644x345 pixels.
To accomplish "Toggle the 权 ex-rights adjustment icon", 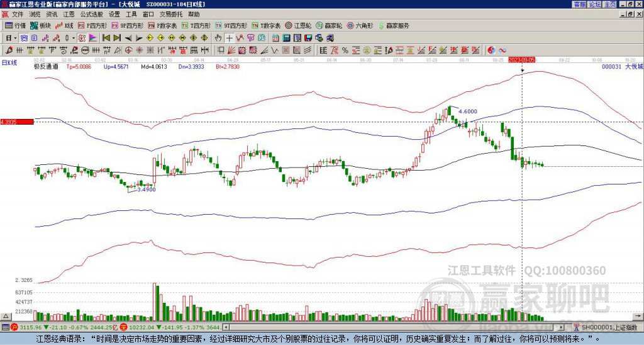I will point(82,38).
